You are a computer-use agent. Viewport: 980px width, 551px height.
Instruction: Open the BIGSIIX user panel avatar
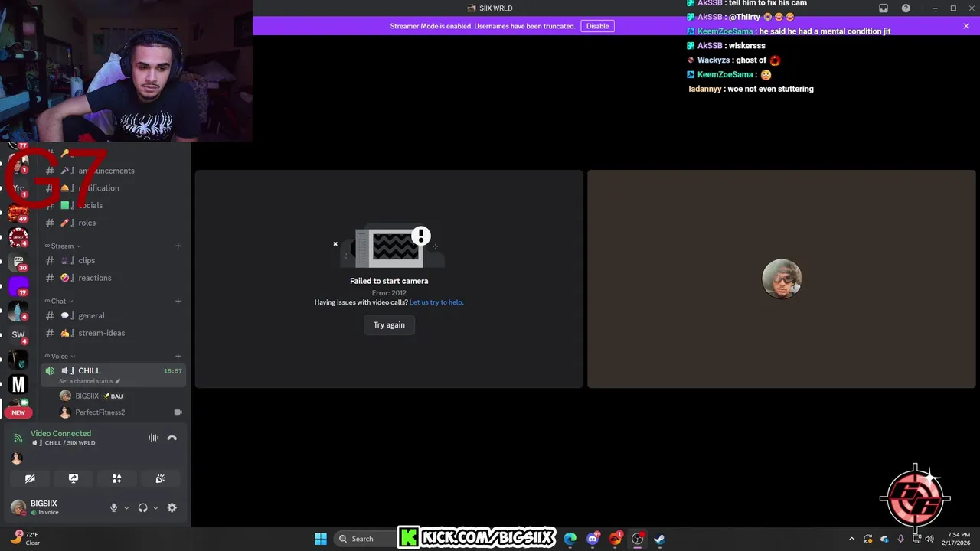point(18,507)
